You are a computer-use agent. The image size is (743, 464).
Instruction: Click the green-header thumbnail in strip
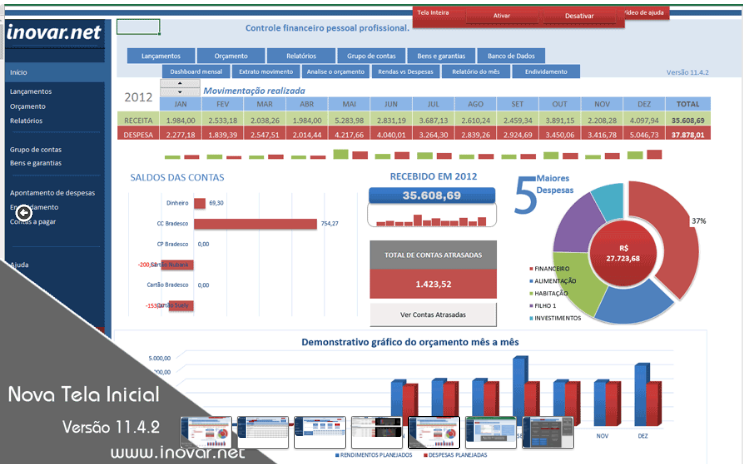coord(490,432)
